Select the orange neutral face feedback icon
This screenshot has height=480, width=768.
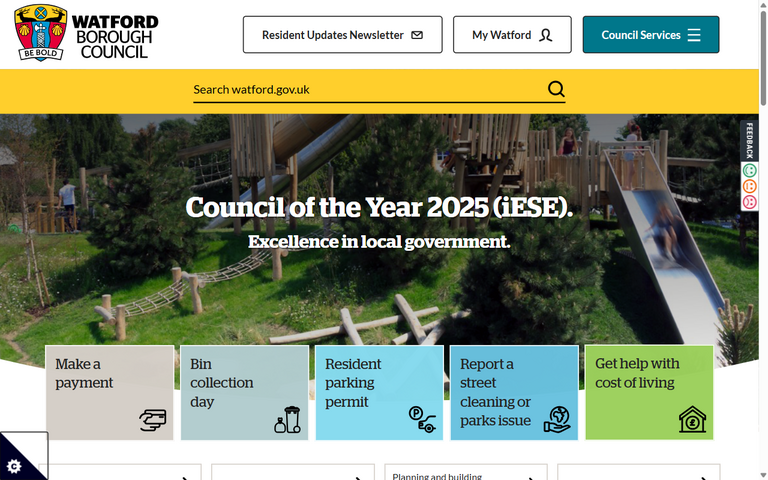pos(749,187)
